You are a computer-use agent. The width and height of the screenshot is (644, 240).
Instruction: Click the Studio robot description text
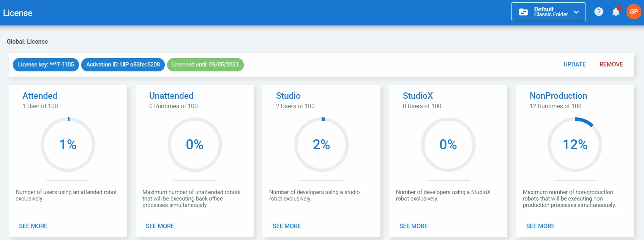pyautogui.click(x=314, y=195)
